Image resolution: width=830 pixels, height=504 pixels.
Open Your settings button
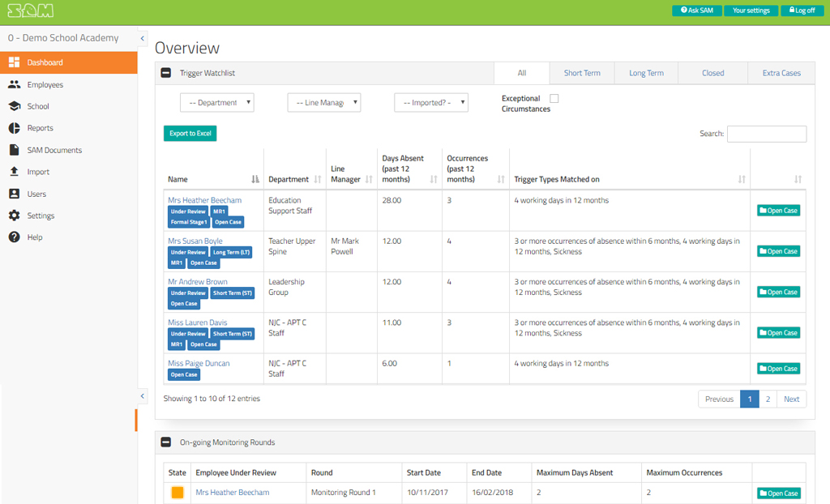pos(751,11)
